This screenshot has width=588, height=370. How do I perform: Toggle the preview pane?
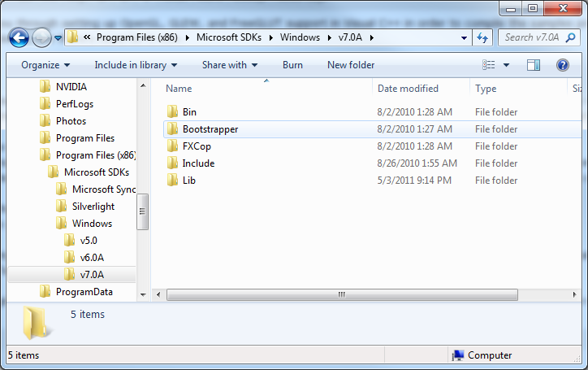534,65
